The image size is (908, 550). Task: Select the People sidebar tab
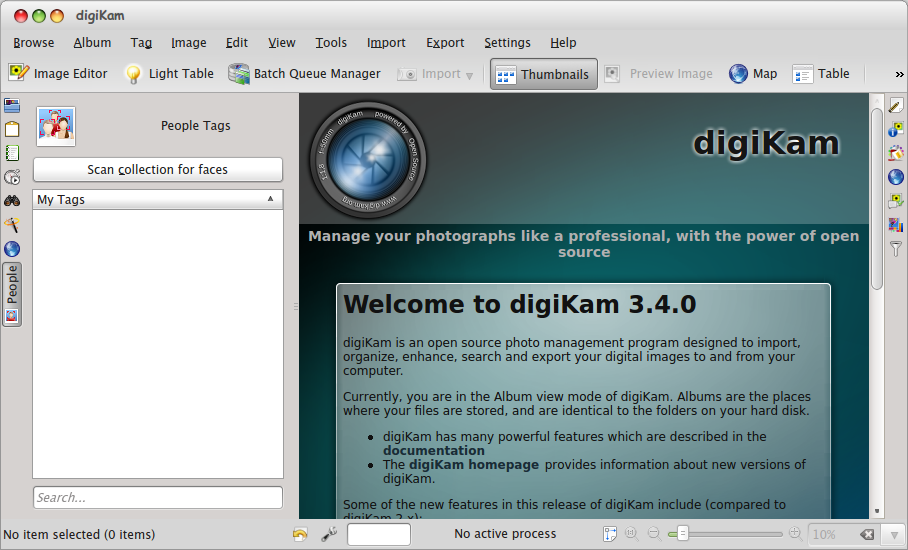12,294
